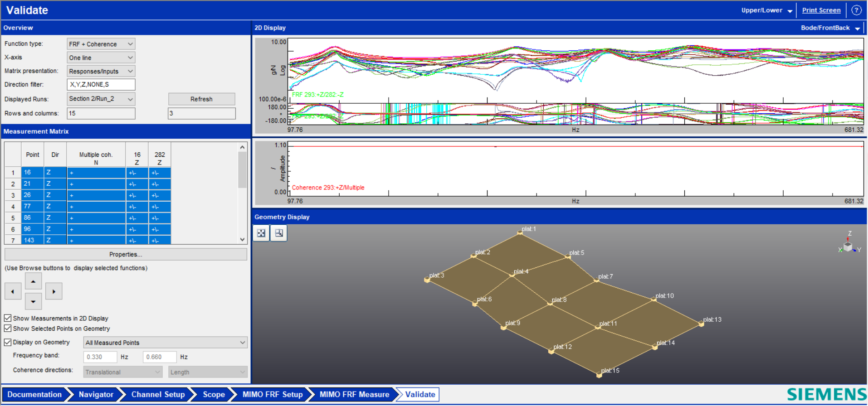Screen dimensions: 868x406
Task: Go to the Scope workflow tab
Action: (214, 394)
